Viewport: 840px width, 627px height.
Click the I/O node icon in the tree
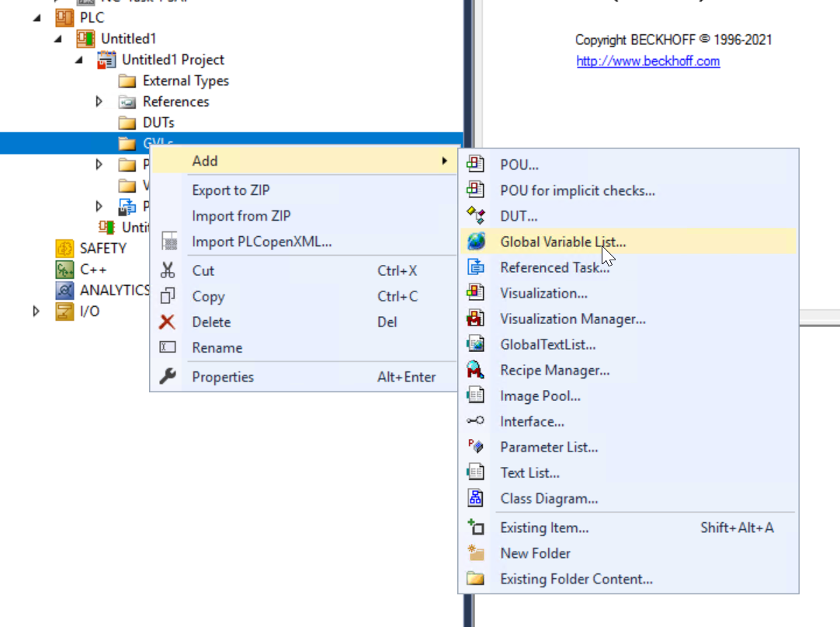[64, 311]
